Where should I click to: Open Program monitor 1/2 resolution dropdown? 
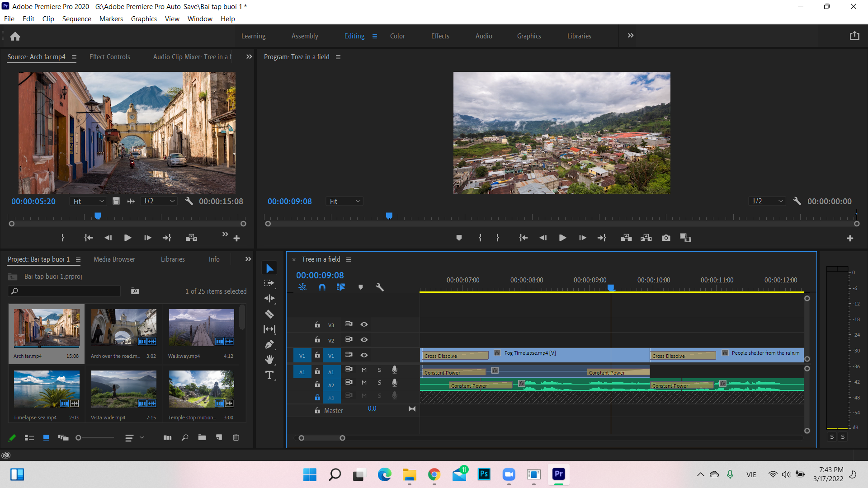(767, 201)
